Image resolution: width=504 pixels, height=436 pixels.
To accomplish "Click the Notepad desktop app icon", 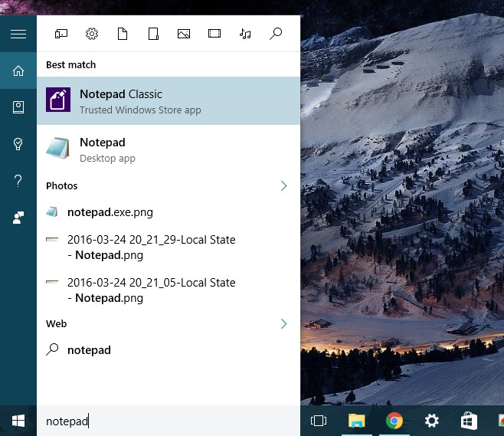I will click(x=58, y=148).
